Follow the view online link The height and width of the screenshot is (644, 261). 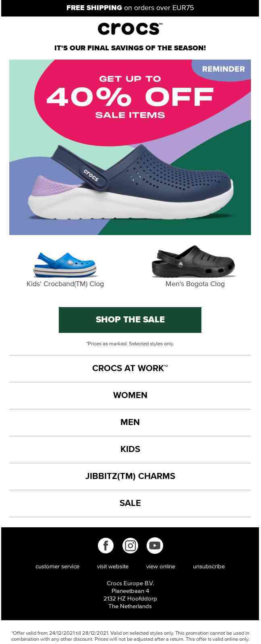click(x=161, y=566)
